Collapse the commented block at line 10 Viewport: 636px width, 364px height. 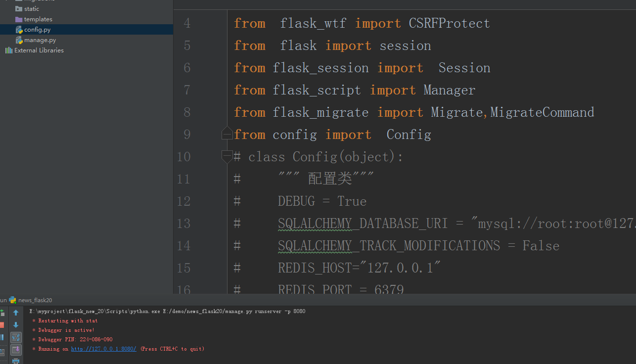[x=227, y=157]
